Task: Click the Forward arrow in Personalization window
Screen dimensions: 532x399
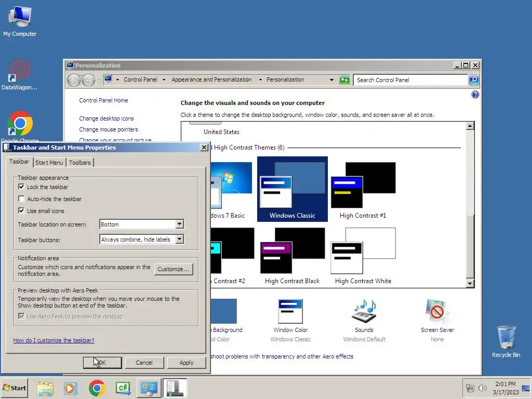Action: (88, 80)
